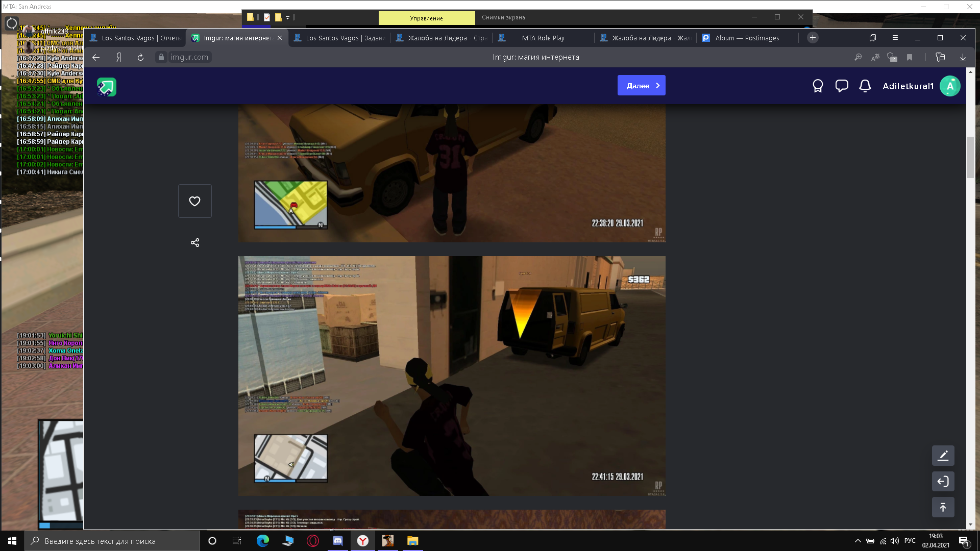
Task: Open new browser tab with plus
Action: 813,38
